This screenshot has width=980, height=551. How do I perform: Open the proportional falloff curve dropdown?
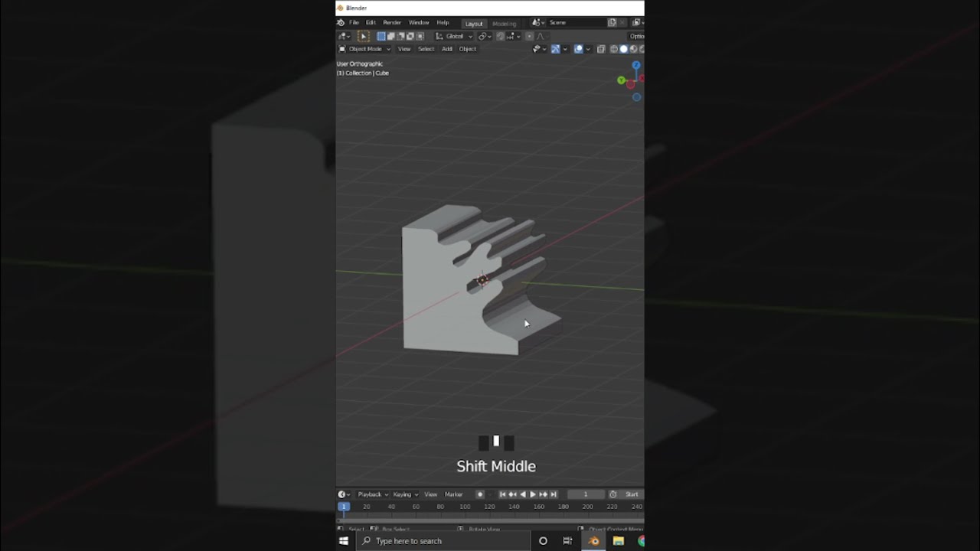(x=542, y=36)
